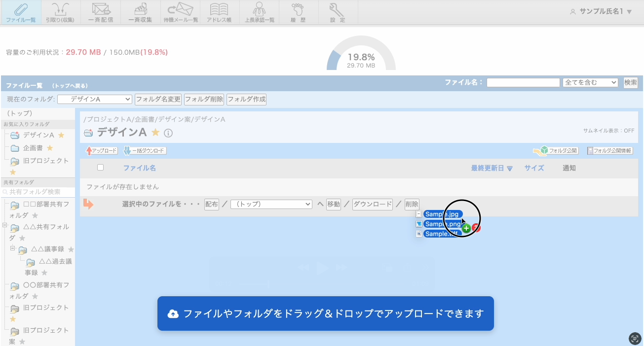644x346 pixels.
Task: Toggle favorite star next to デザインA heading
Action: pos(155,132)
